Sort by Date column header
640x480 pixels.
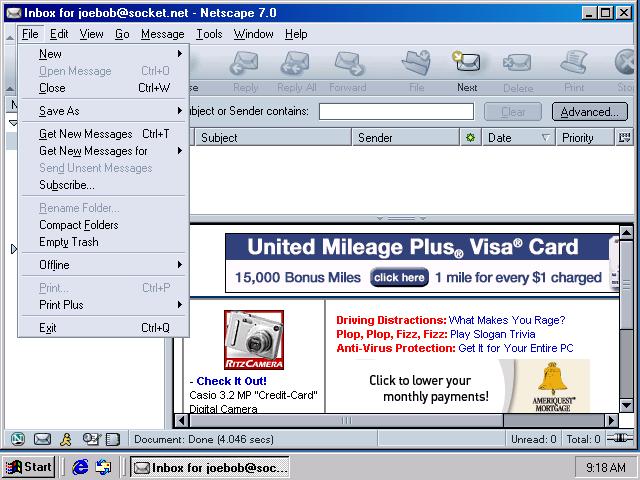tap(518, 138)
